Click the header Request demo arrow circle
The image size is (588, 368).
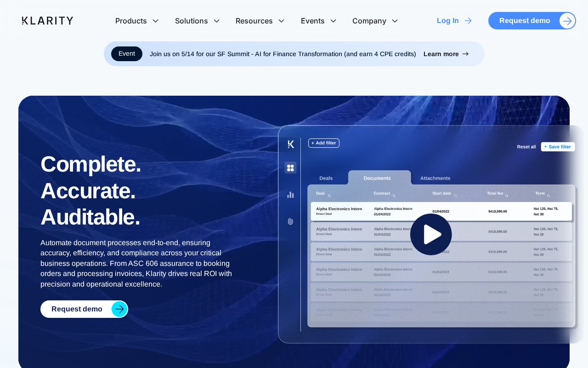pyautogui.click(x=567, y=21)
